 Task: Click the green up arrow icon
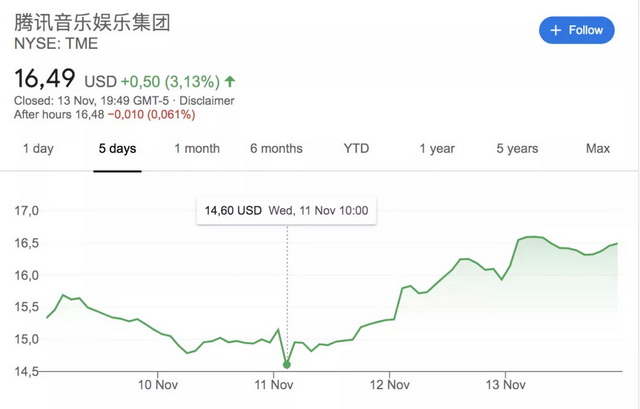(x=231, y=80)
